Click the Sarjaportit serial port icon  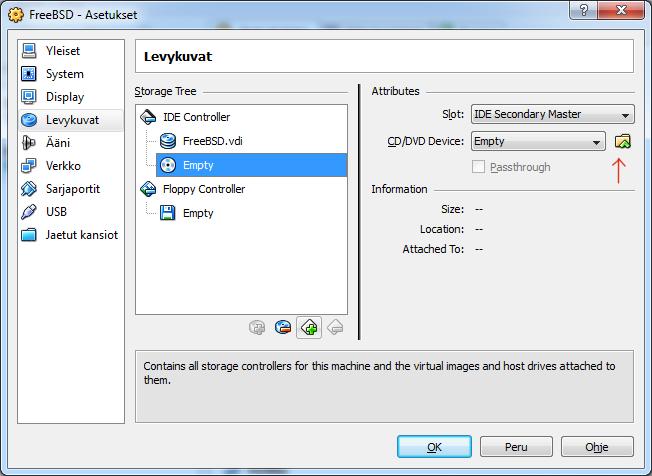[29, 189]
